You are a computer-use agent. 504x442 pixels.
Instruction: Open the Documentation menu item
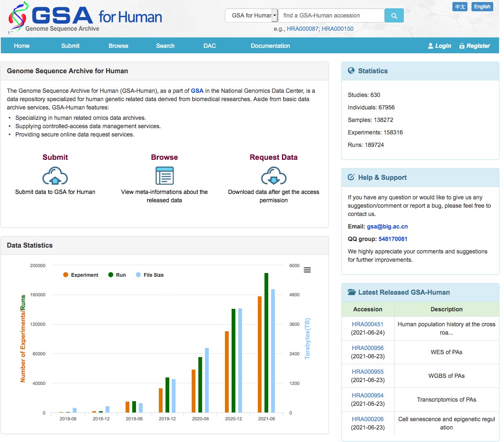[x=270, y=46]
